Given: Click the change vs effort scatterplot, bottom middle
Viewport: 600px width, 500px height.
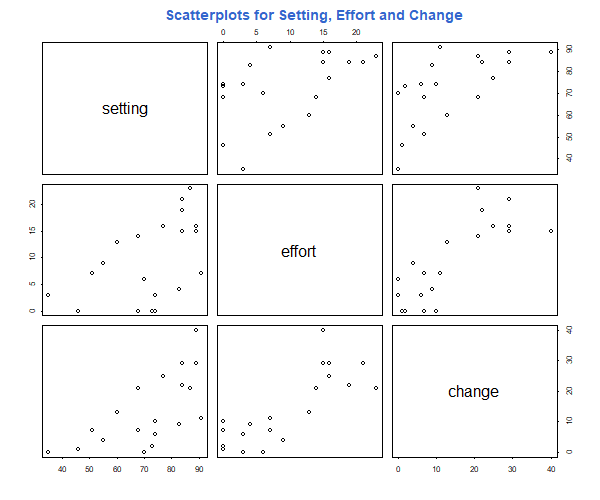Looking at the screenshot, I should pos(300,391).
